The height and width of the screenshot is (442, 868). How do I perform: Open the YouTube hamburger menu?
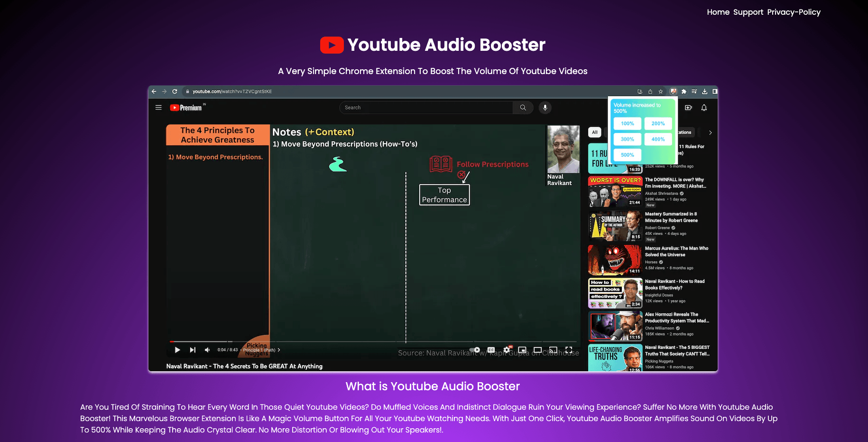(x=158, y=108)
